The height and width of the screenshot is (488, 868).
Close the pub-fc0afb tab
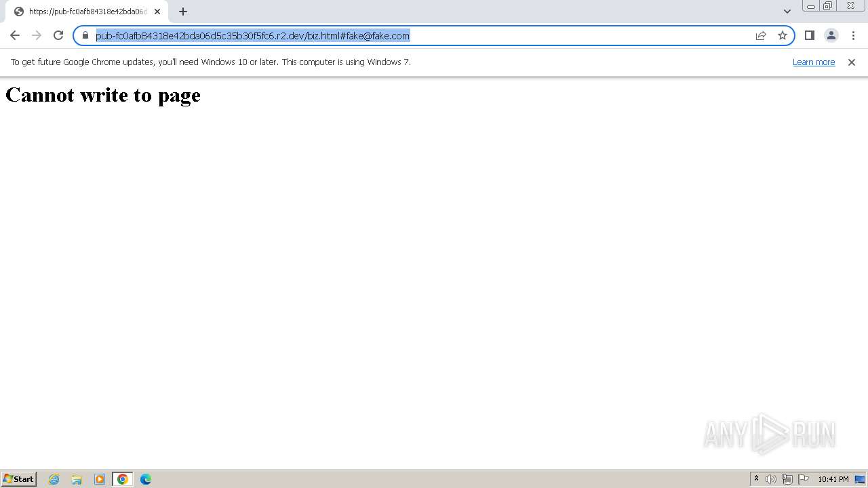click(157, 12)
